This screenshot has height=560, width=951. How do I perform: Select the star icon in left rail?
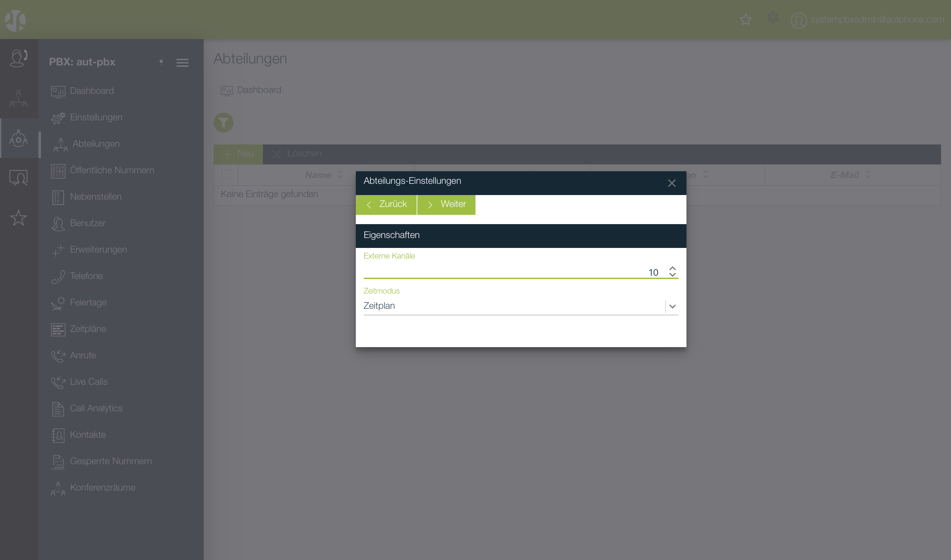click(x=19, y=218)
